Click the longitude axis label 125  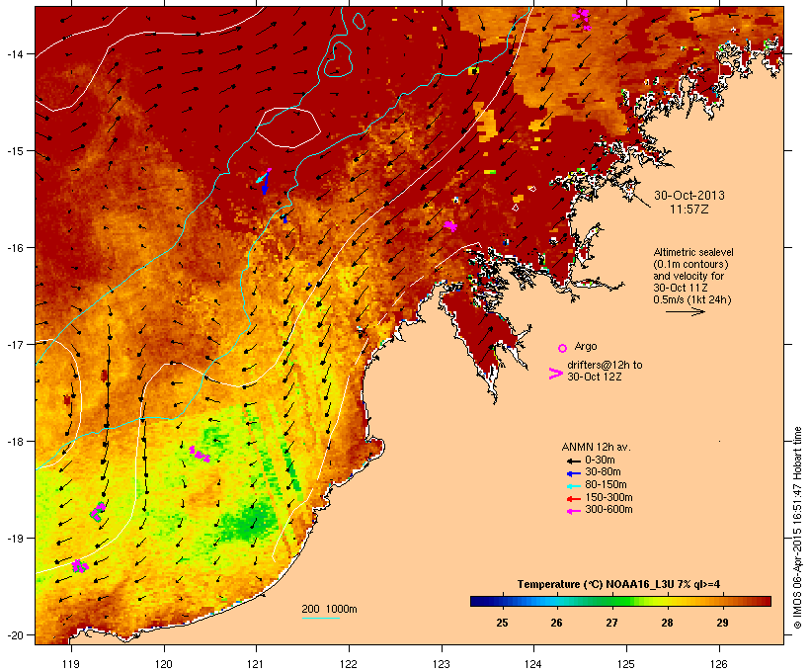[x=626, y=664]
